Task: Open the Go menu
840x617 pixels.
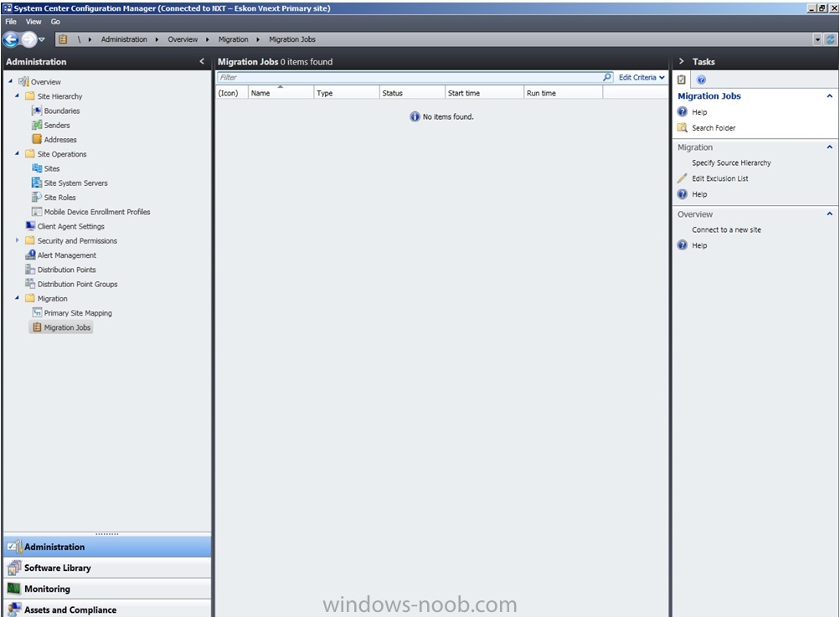Action: point(55,22)
